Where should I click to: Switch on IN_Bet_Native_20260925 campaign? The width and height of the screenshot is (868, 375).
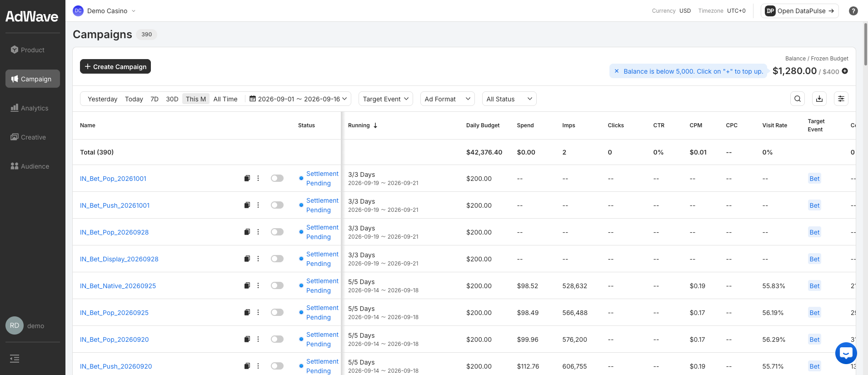[277, 285]
